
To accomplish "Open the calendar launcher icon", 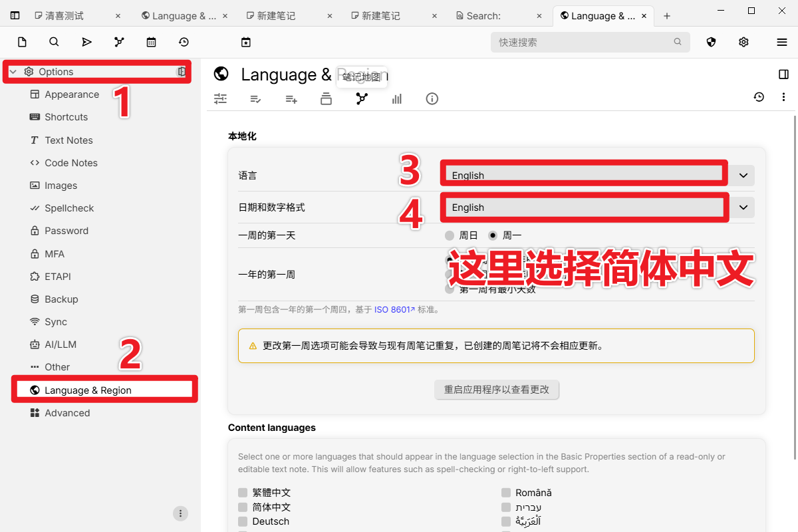I will click(x=151, y=41).
